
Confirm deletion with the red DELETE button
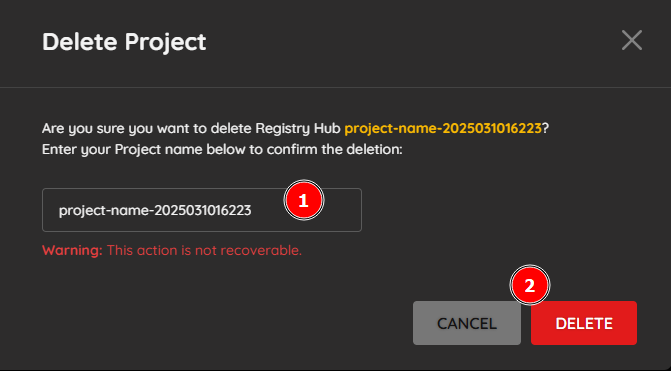point(584,323)
